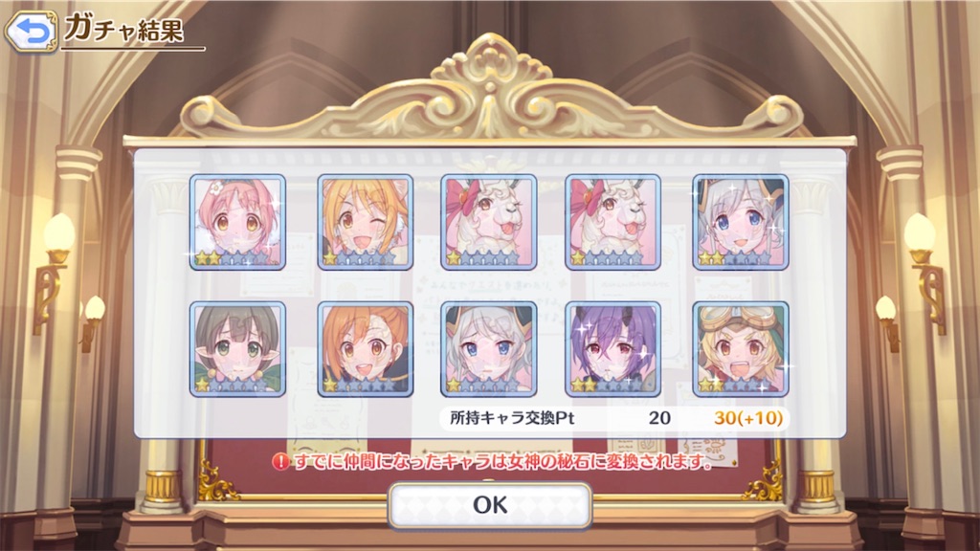
Task: Select the green-eyed elf girl portrait
Action: click(237, 349)
